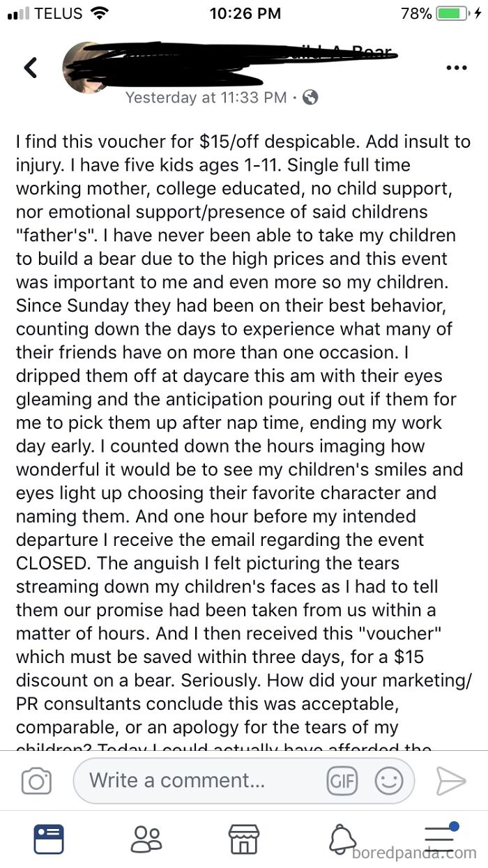Viewport: 488px width, 868px height.
Task: Open the Facebook News Feed icon
Action: tap(49, 839)
